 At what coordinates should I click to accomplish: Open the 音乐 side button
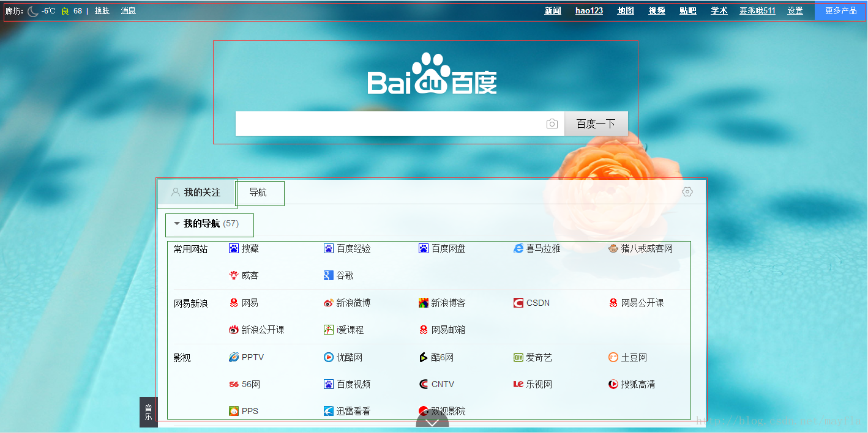click(148, 412)
